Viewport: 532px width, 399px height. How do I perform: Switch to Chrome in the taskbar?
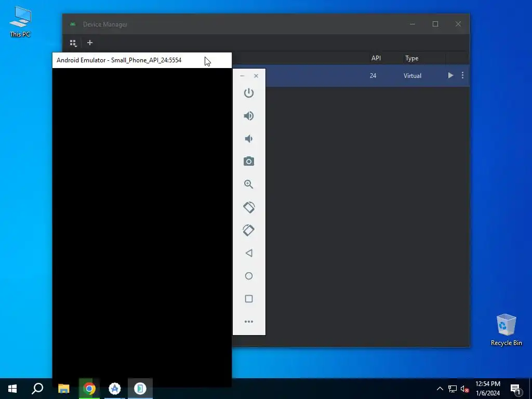click(89, 389)
